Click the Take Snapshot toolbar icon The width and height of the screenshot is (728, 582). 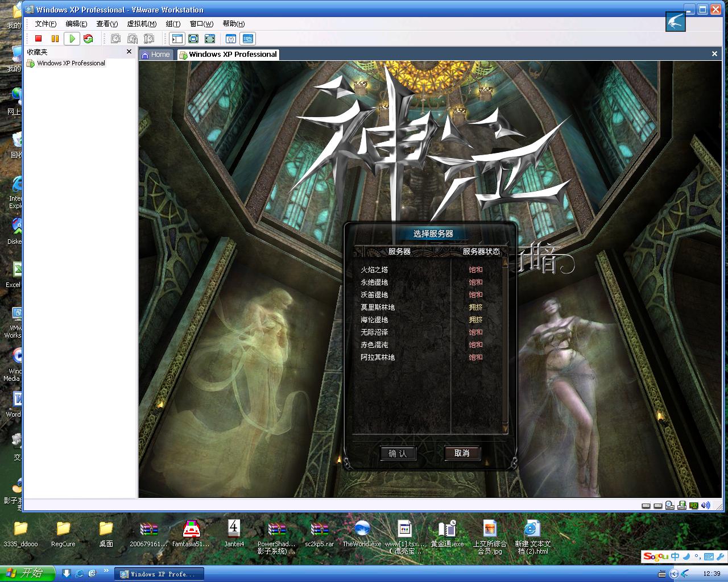coord(116,39)
